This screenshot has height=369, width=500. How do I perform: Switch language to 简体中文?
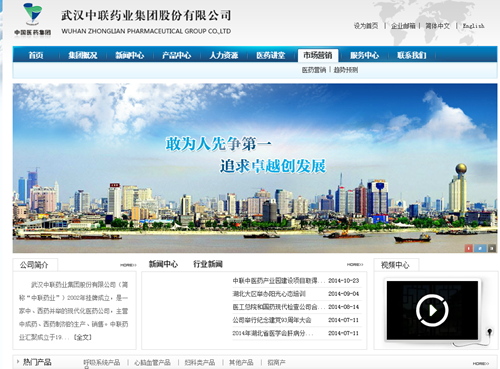pyautogui.click(x=437, y=26)
